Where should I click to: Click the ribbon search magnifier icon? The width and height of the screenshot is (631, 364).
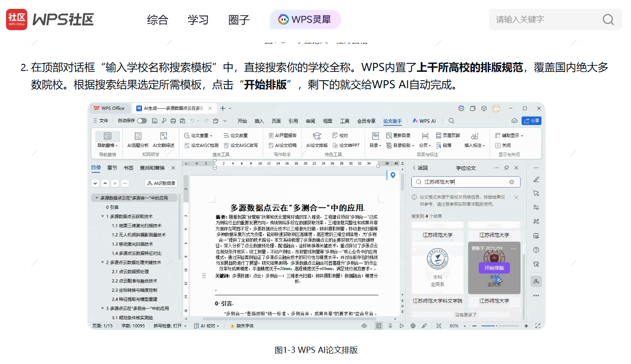click(x=451, y=121)
